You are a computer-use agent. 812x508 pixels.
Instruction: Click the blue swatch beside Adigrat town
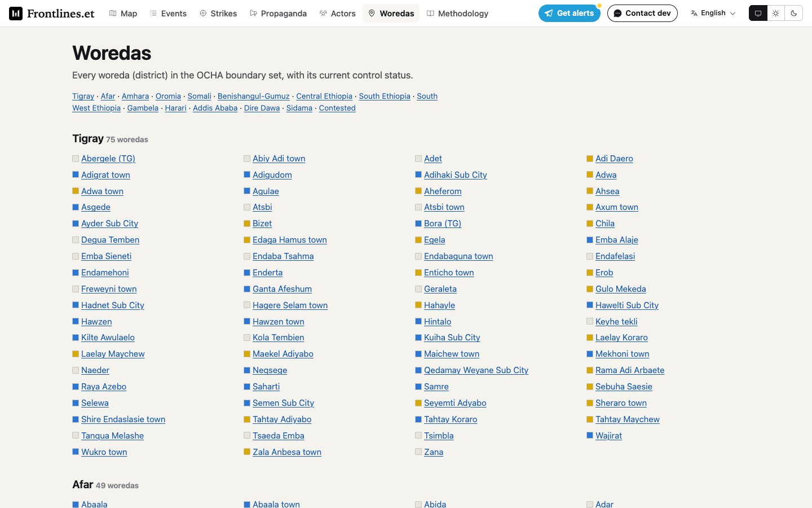[76, 175]
